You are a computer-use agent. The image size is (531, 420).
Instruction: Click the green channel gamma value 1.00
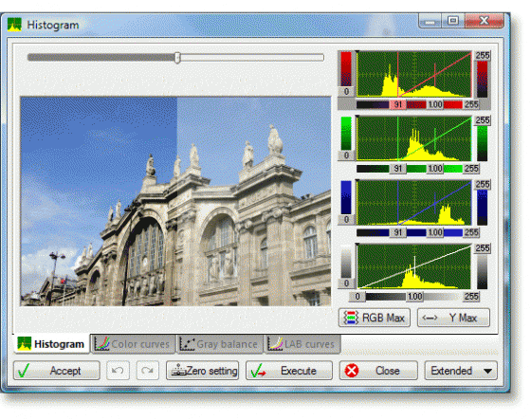pos(435,169)
